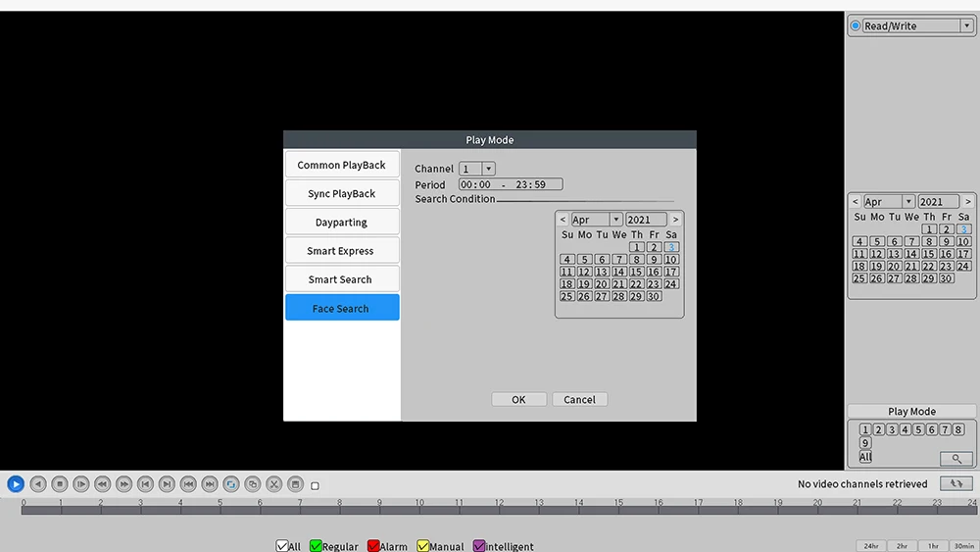Click the channel switch arrows icon
This screenshot has width=980, height=552.
[x=956, y=483]
